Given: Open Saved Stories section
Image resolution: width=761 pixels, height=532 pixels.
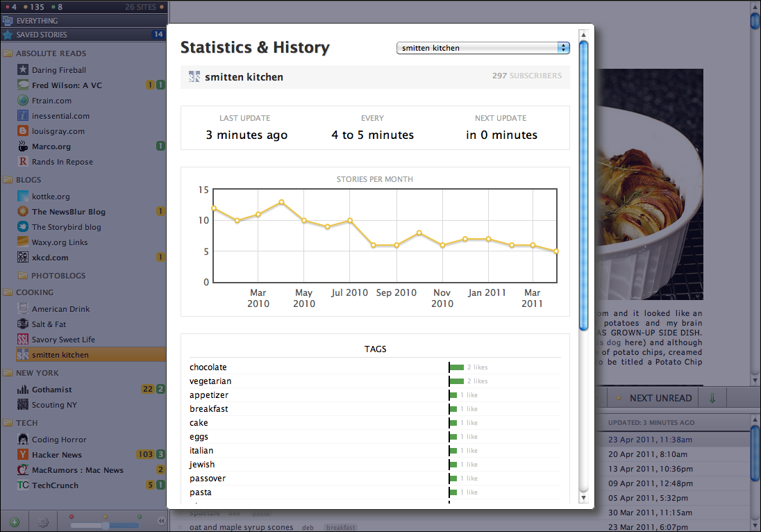Looking at the screenshot, I should pos(42,35).
